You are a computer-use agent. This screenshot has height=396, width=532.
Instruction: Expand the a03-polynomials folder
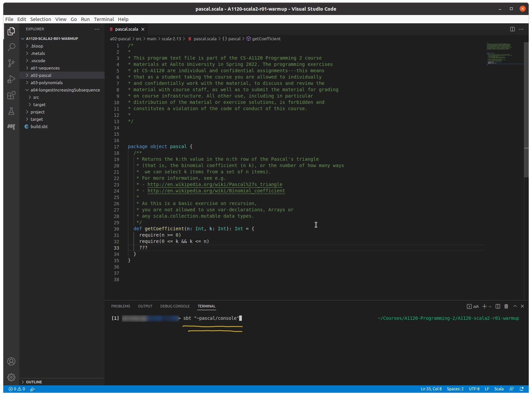(47, 83)
